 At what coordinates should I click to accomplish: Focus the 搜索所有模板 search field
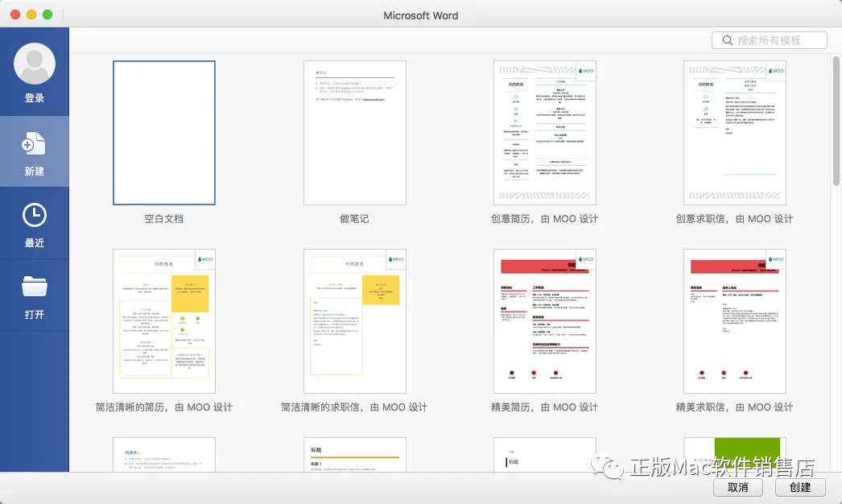click(769, 40)
